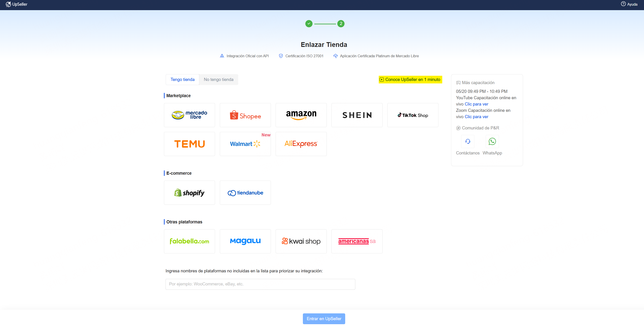
Task: Pick the Magalu platform card
Action: 245,241
